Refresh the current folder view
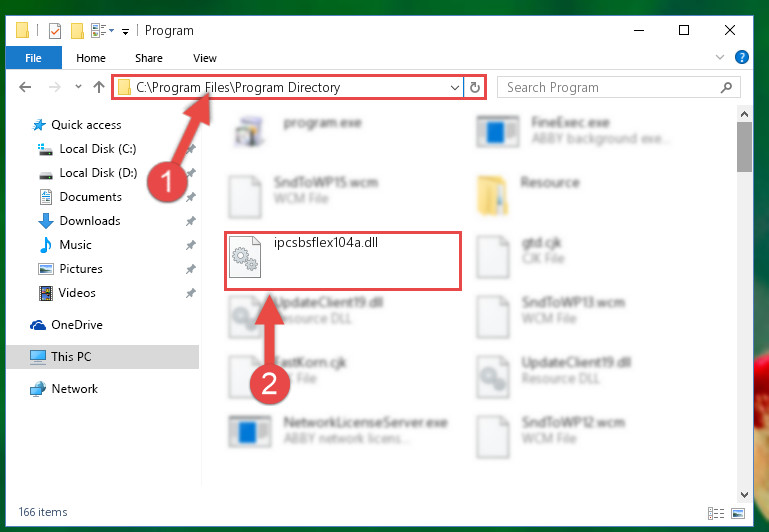Screen dimensions: 769x532 click(474, 88)
